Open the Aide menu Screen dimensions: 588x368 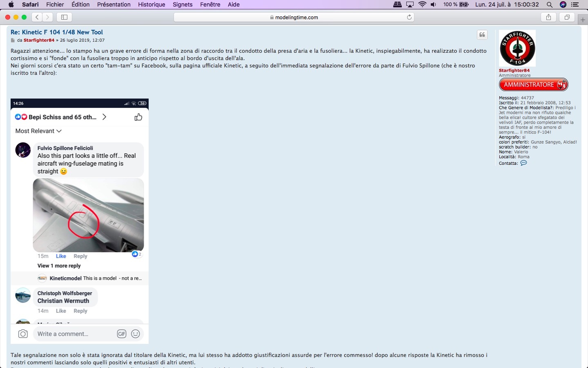pos(234,4)
